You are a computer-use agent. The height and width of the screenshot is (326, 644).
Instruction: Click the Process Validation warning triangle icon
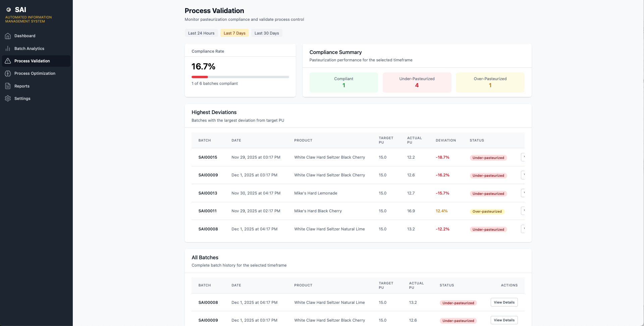[8, 61]
